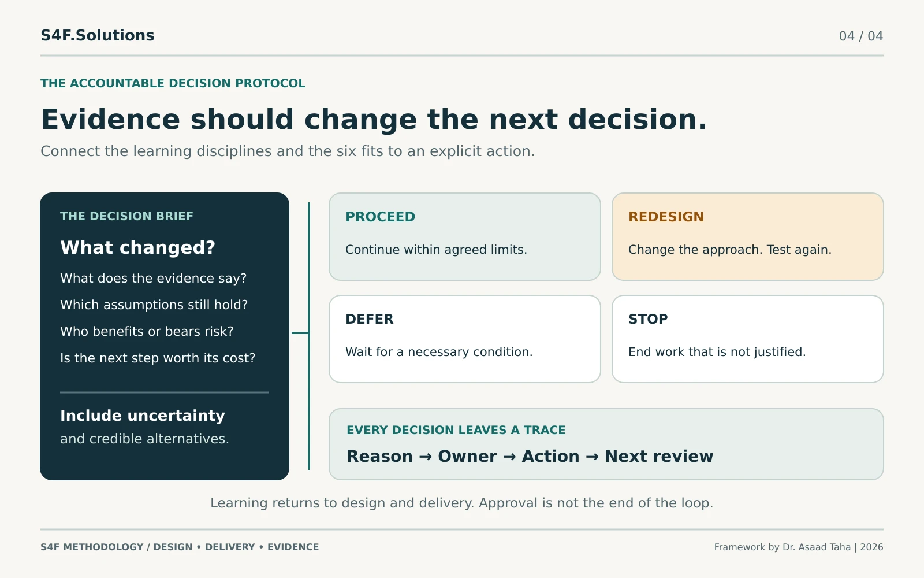Image resolution: width=924 pixels, height=578 pixels.
Task: Click the REDESIGN card title
Action: click(666, 217)
